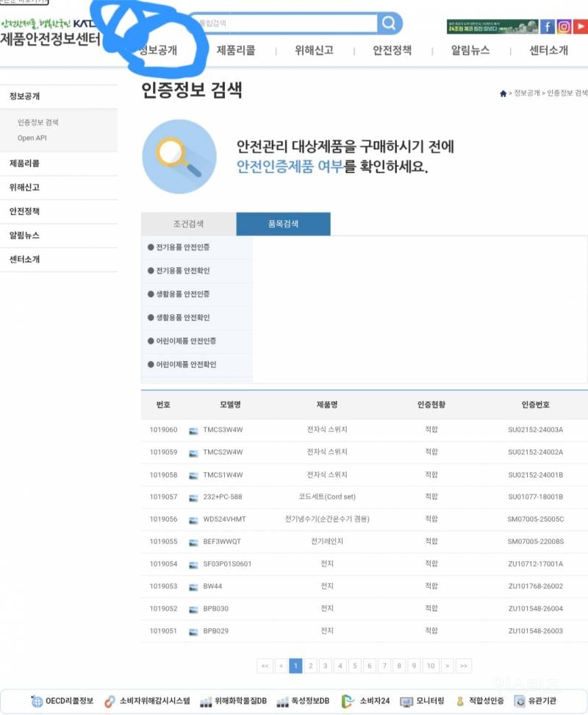The image size is (588, 715).
Task: Open 알림뉴스 top menu
Action: coord(470,50)
